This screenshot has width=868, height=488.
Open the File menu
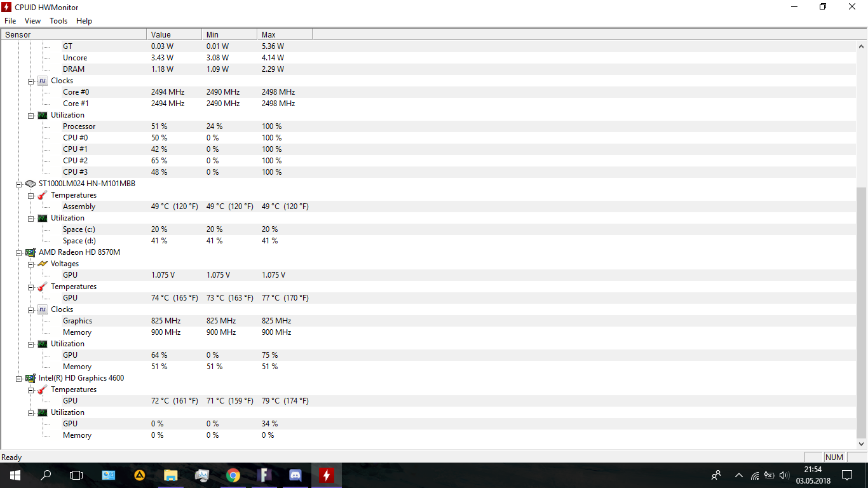10,21
